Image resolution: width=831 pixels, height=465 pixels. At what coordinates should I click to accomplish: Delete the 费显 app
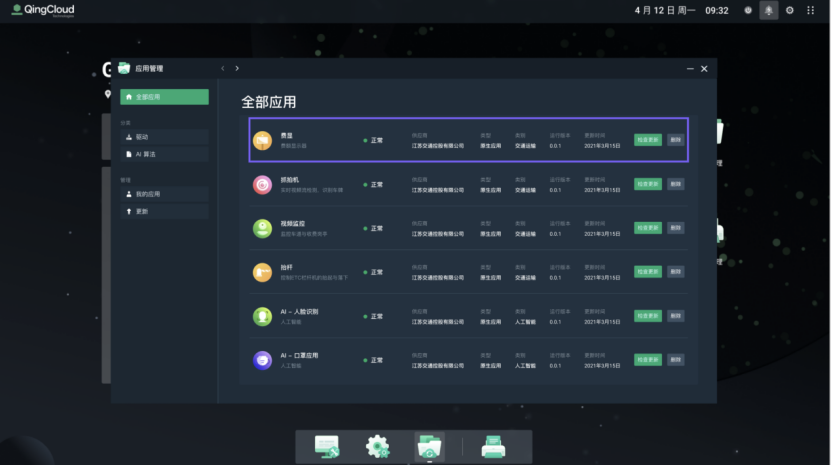point(675,140)
